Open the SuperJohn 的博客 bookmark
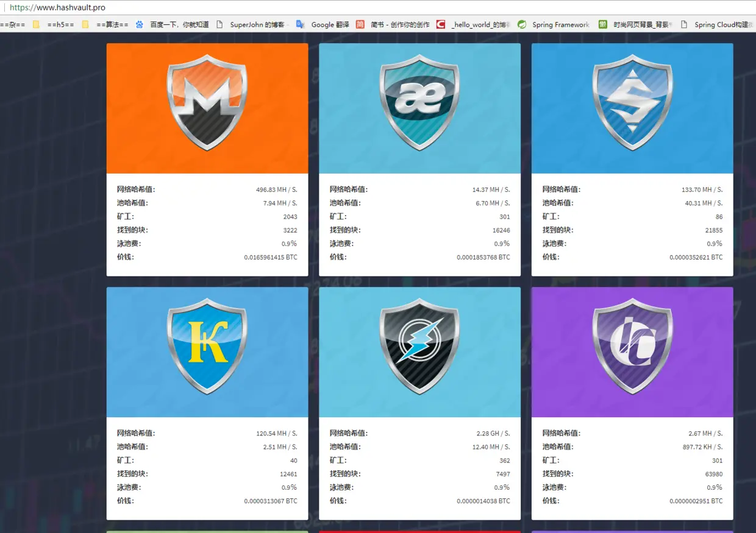756x533 pixels. [x=252, y=25]
